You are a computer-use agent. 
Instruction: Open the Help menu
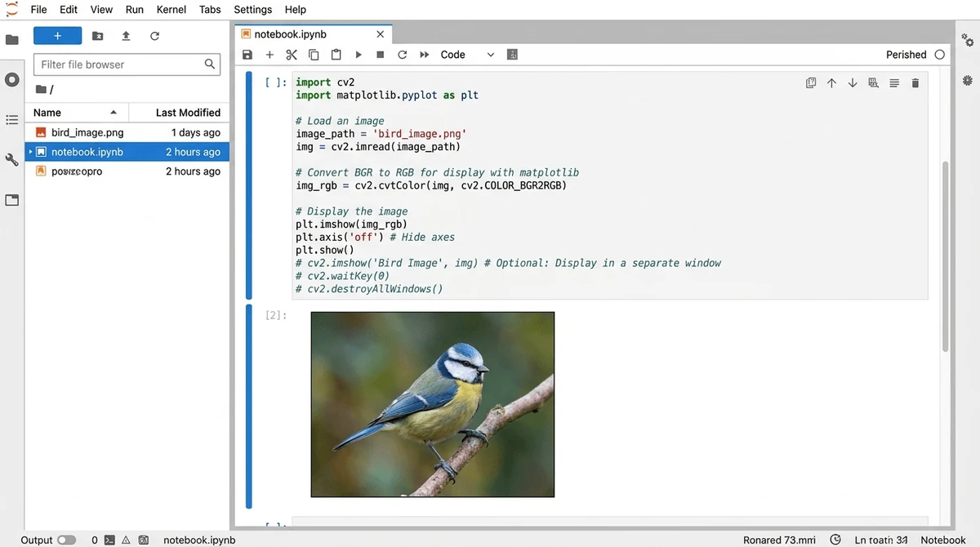296,10
